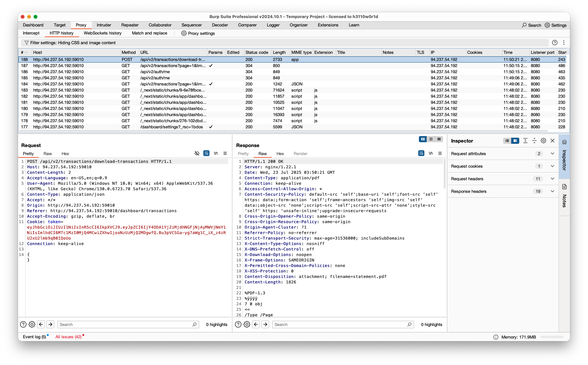The width and height of the screenshot is (588, 365).
Task: Toggle word wrap icon in Response pane
Action: point(421,153)
